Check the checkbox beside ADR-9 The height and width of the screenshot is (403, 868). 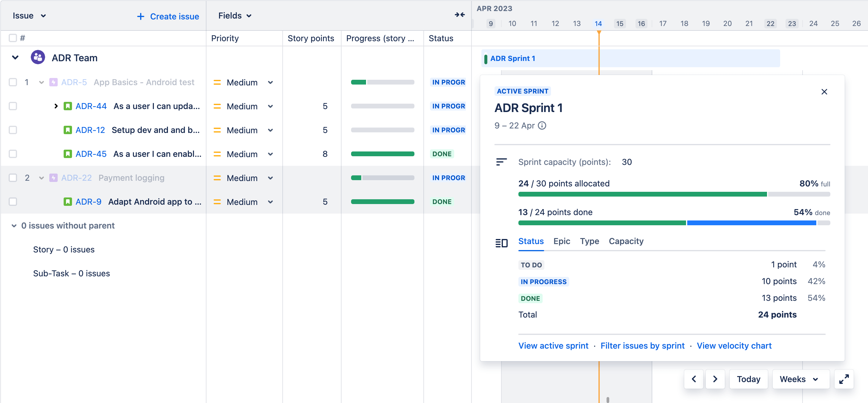pos(13,201)
